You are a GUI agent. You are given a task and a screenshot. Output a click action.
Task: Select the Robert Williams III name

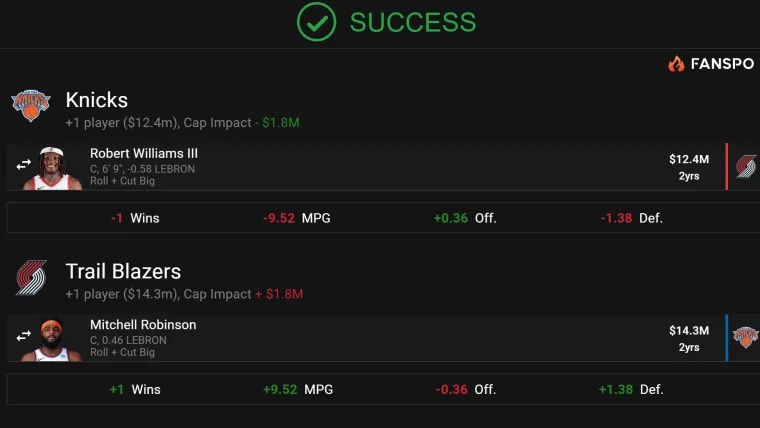coord(144,153)
